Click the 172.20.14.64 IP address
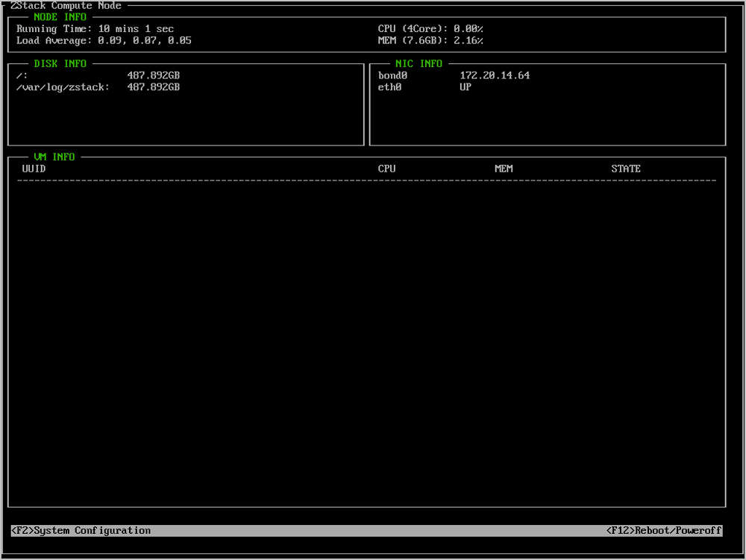The width and height of the screenshot is (746, 560). tap(495, 76)
